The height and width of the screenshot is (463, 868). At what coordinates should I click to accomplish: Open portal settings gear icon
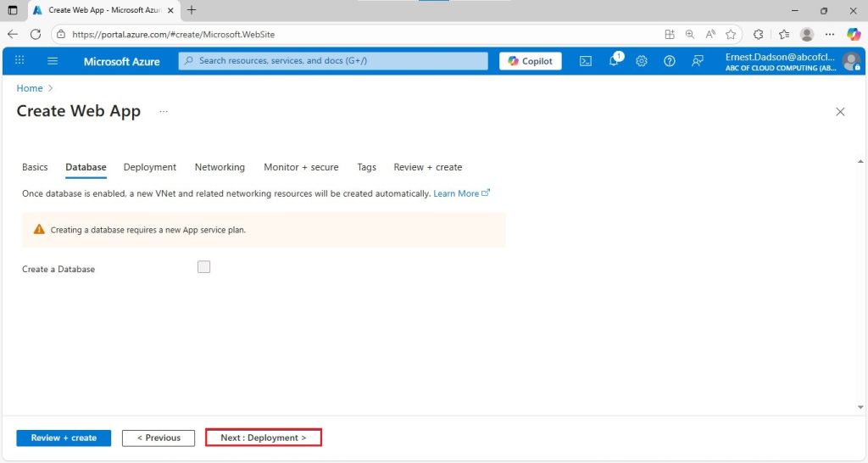(642, 61)
